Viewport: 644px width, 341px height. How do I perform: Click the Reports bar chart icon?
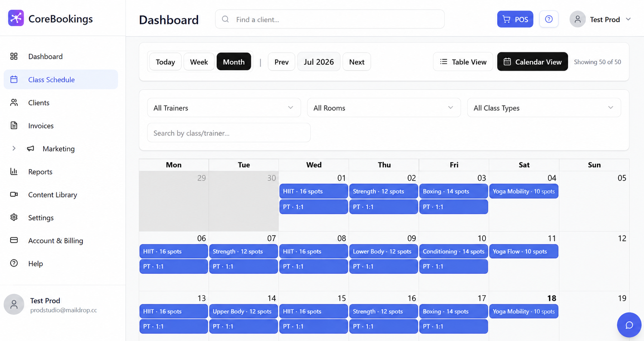pyautogui.click(x=14, y=171)
